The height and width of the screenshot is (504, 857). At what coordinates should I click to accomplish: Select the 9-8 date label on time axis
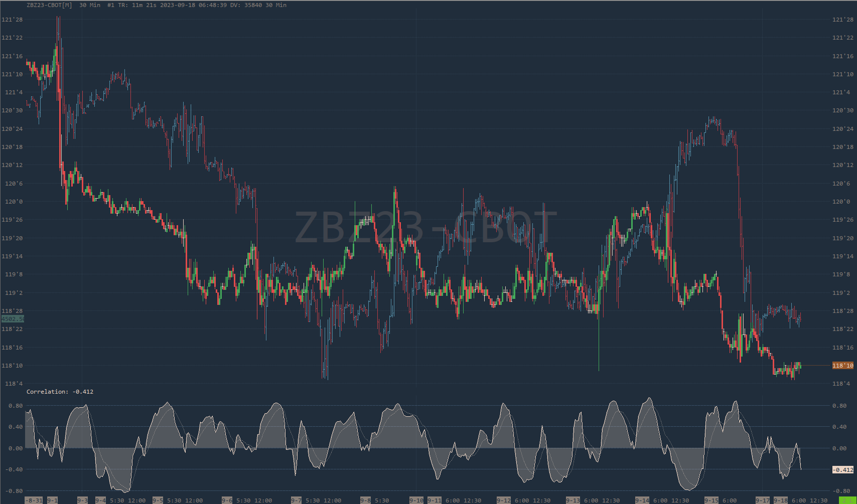point(365,500)
